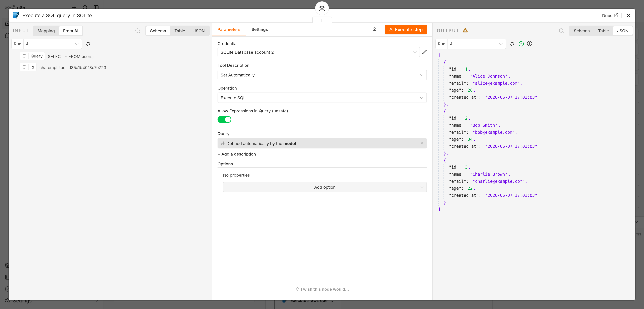Click the output warning triangle icon
644x309 pixels.
pos(465,30)
